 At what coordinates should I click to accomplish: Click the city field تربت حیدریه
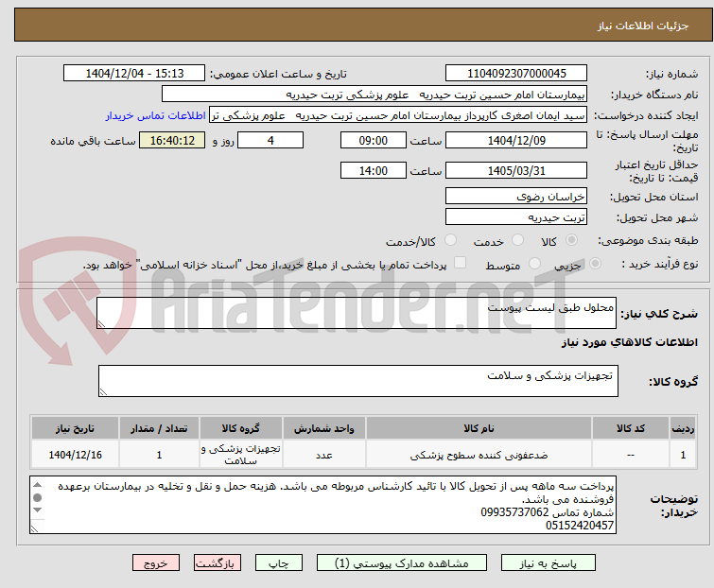(516, 217)
